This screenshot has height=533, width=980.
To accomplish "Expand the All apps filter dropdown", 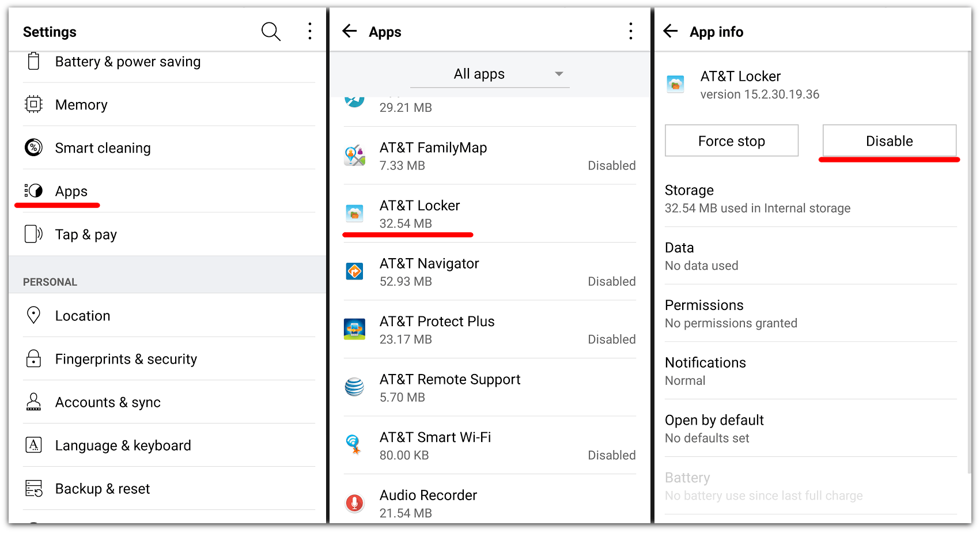I will coord(490,74).
